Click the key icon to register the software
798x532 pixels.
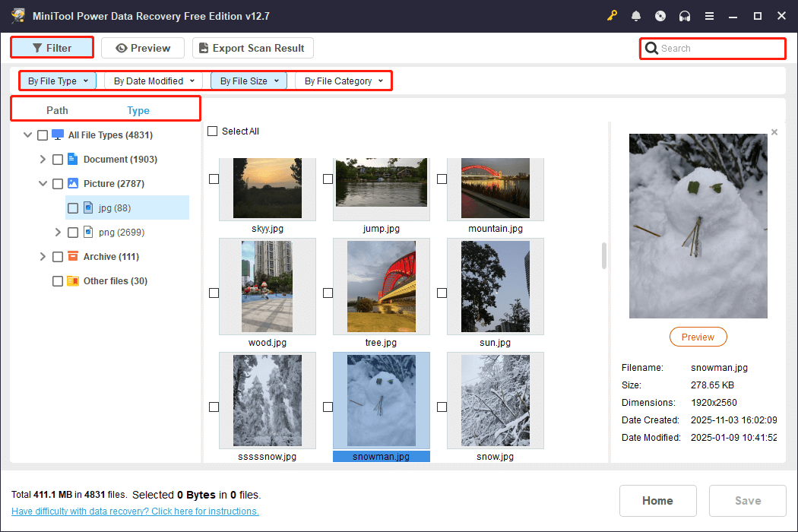(x=612, y=15)
